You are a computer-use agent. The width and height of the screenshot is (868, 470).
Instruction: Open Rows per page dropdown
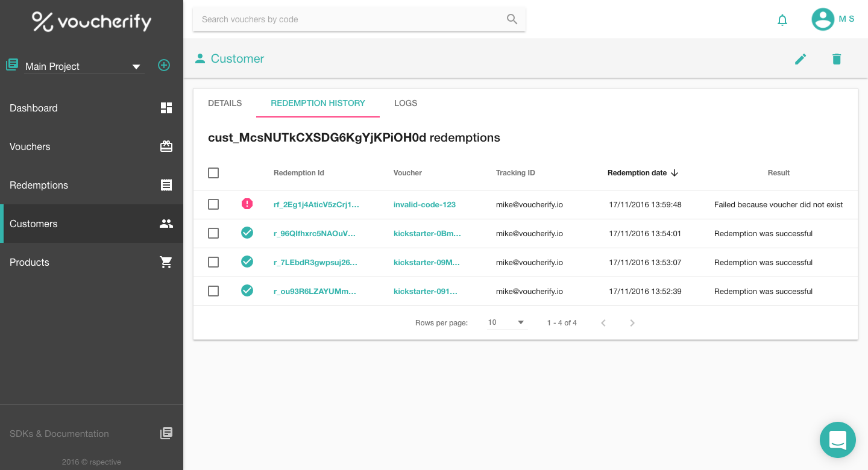pos(508,323)
